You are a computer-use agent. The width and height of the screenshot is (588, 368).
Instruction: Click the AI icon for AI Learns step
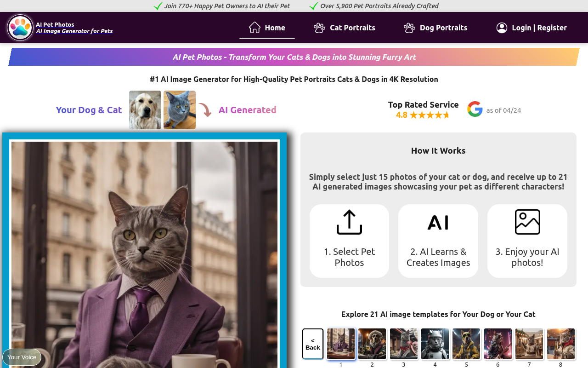pyautogui.click(x=438, y=221)
